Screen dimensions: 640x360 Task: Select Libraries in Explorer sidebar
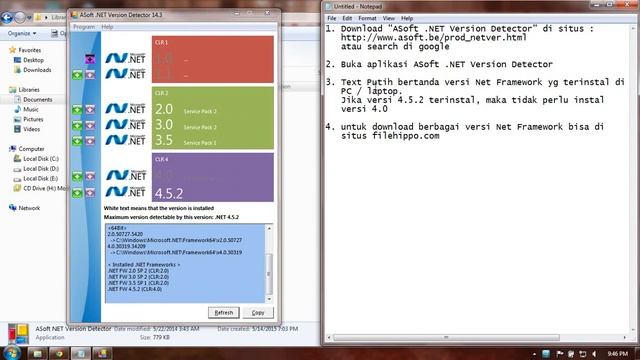point(29,90)
